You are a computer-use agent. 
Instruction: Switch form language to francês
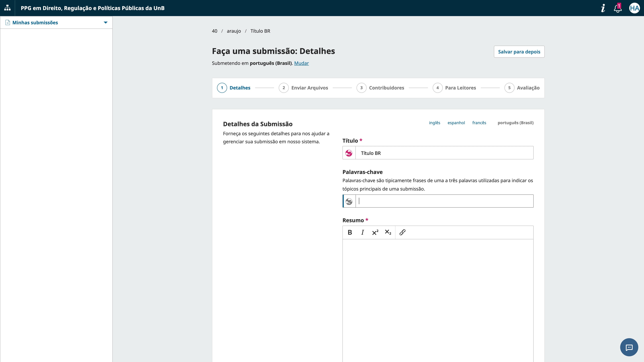(x=479, y=123)
